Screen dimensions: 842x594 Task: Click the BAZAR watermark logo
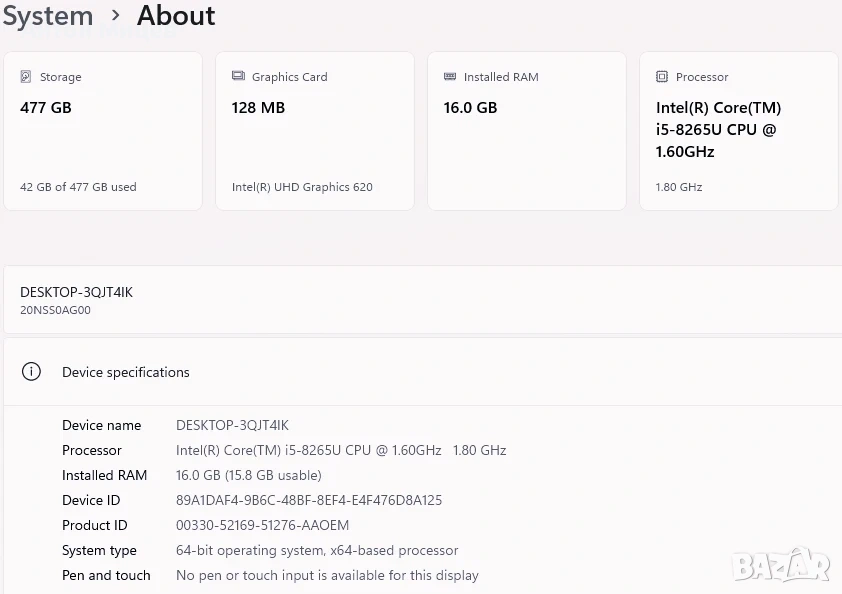point(781,565)
